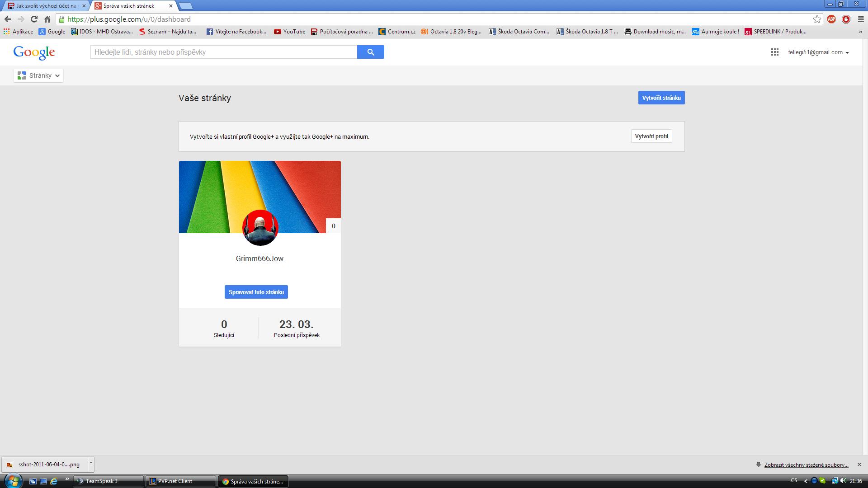The image size is (868, 488).
Task: Click the blue search magnifier button
Action: point(370,52)
